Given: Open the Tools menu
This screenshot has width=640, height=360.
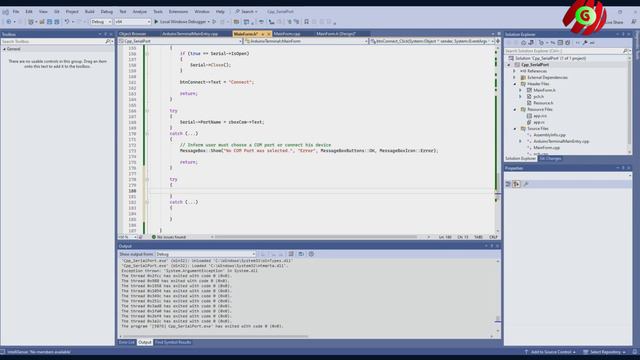Looking at the screenshot, I should [x=158, y=11].
